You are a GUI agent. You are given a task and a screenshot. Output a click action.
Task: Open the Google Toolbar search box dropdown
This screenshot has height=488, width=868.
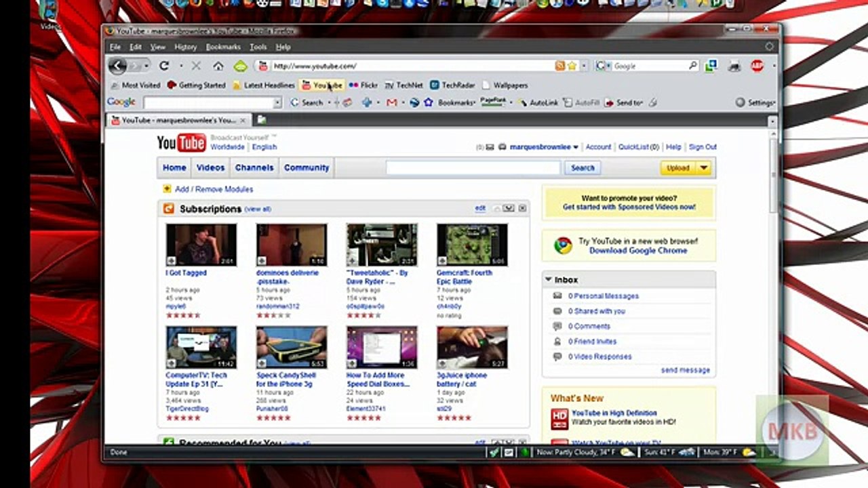tap(277, 102)
